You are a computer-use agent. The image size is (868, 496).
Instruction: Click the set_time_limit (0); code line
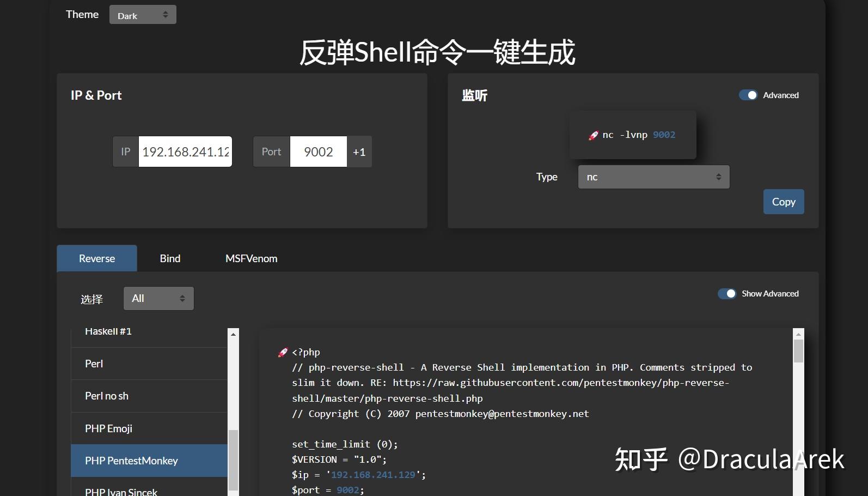pyautogui.click(x=345, y=444)
